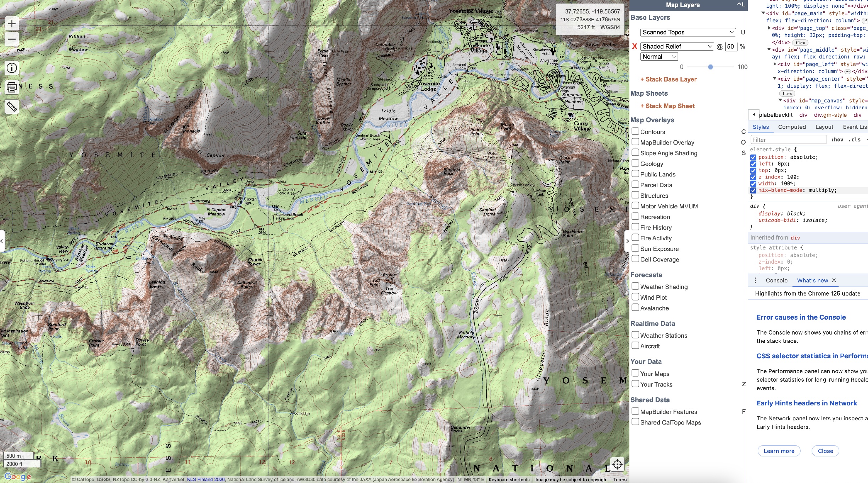Switch to the Computed tab
This screenshot has height=483, width=868.
pyautogui.click(x=792, y=127)
